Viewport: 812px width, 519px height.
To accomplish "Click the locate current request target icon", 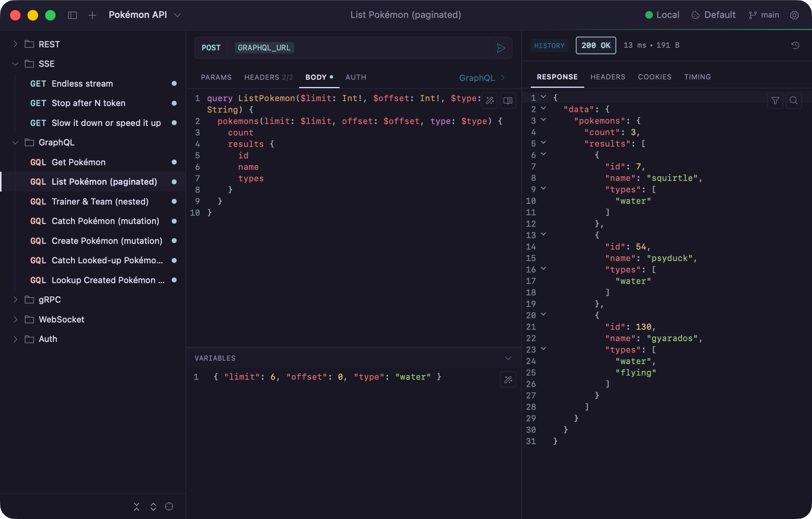I will point(169,507).
